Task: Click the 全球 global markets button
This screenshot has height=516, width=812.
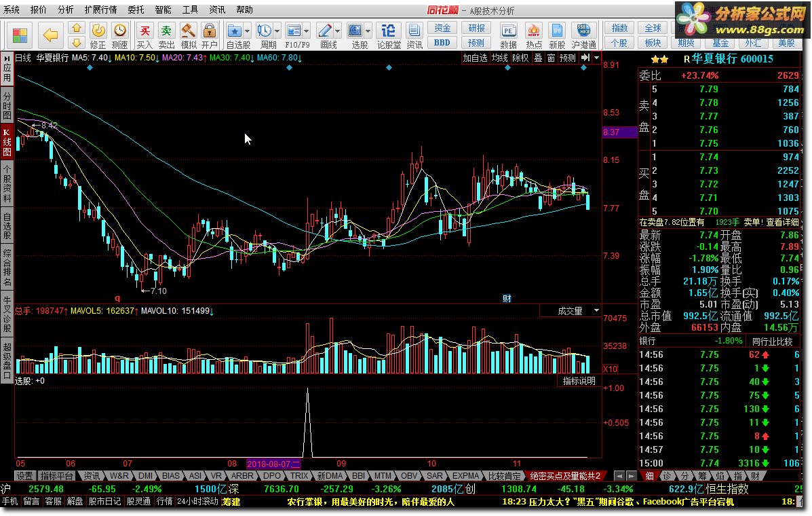Action: [x=653, y=29]
